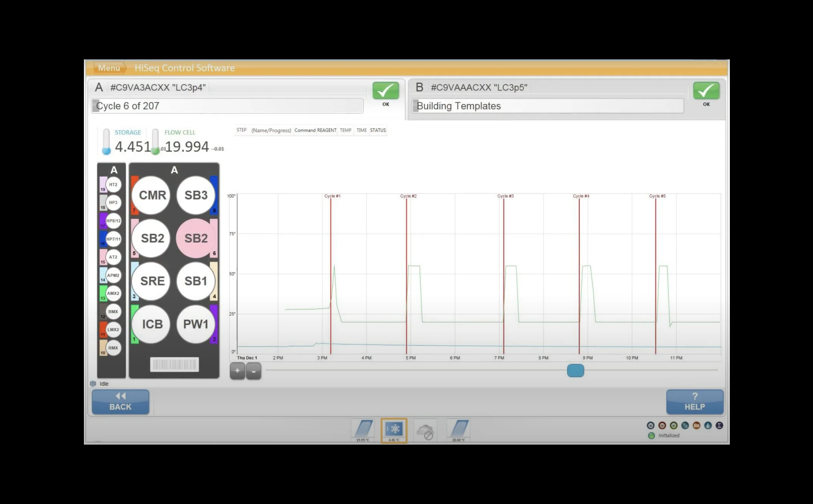Viewport: 813px width, 504px height.
Task: Open the Menu in the title bar
Action: coord(109,68)
